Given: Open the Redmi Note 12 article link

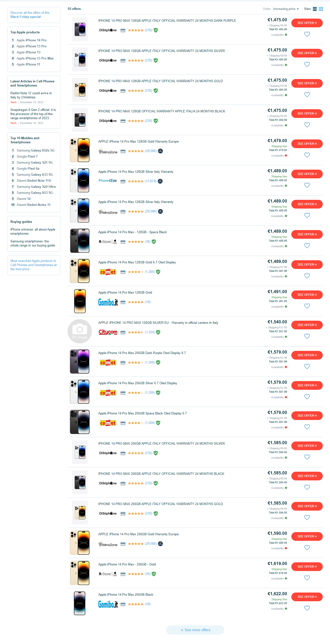Looking at the screenshot, I should 31,95.
